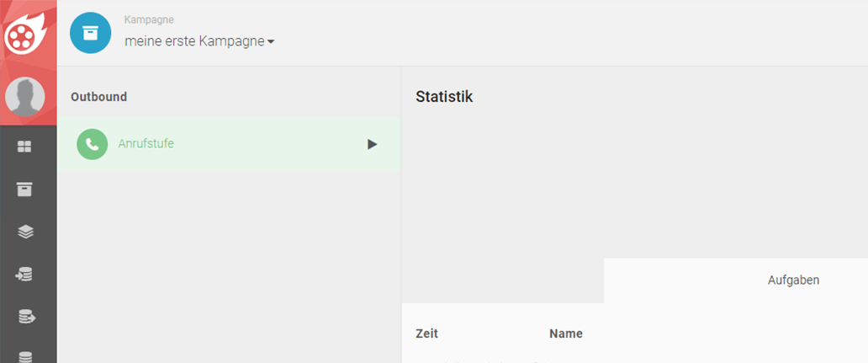Click the database export arrow icon
The height and width of the screenshot is (363, 868).
27,317
